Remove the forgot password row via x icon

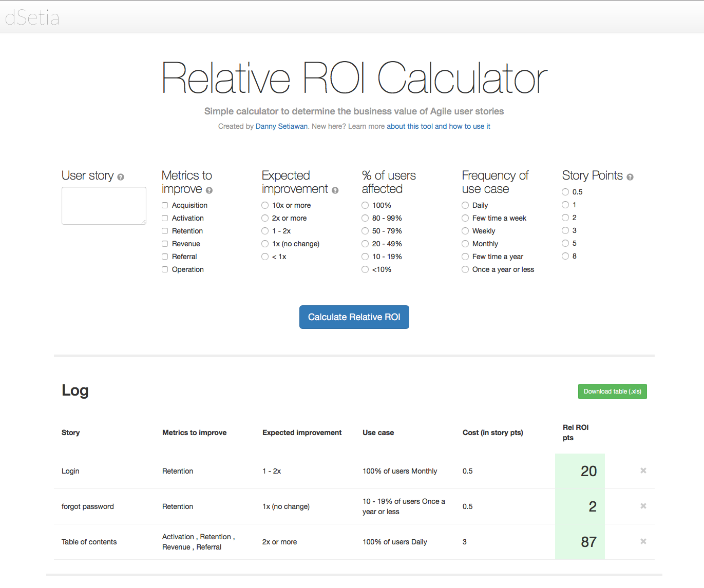(x=643, y=506)
